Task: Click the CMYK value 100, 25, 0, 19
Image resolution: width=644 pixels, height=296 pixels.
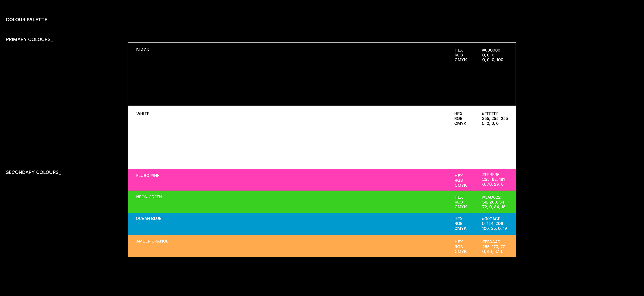Action: pos(494,229)
